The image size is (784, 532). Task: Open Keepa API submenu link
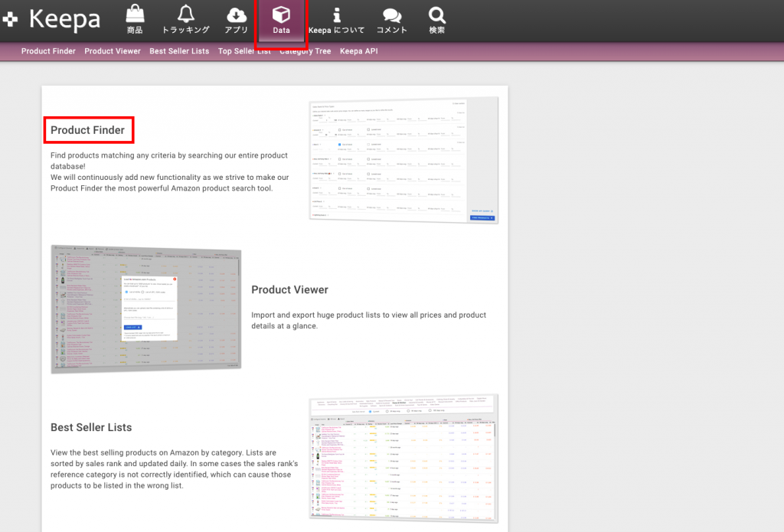coord(359,51)
